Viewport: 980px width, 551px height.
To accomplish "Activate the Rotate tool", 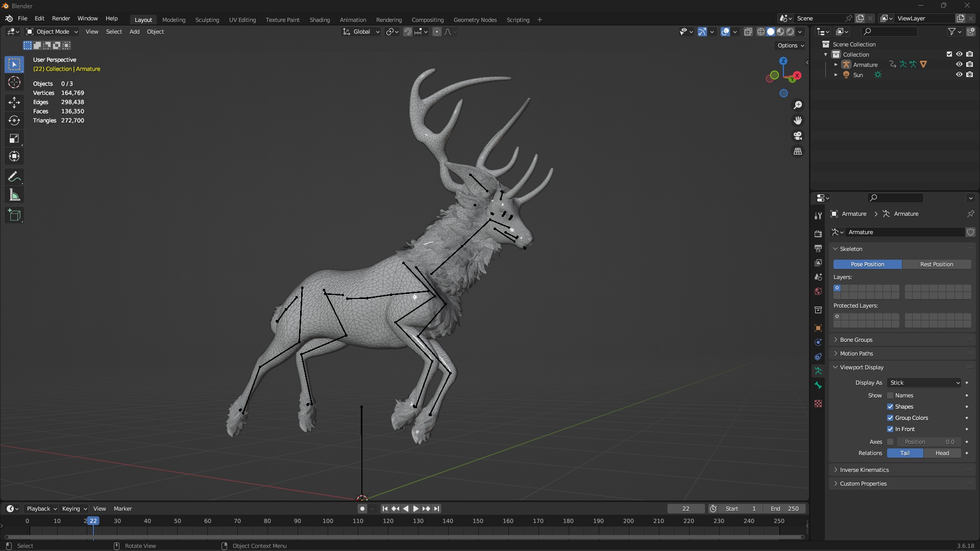I will 14,120.
